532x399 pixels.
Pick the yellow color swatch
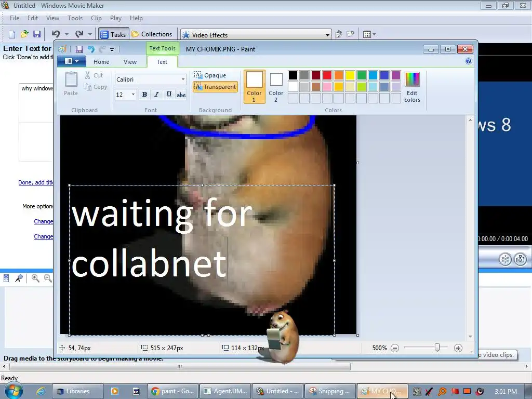point(350,75)
